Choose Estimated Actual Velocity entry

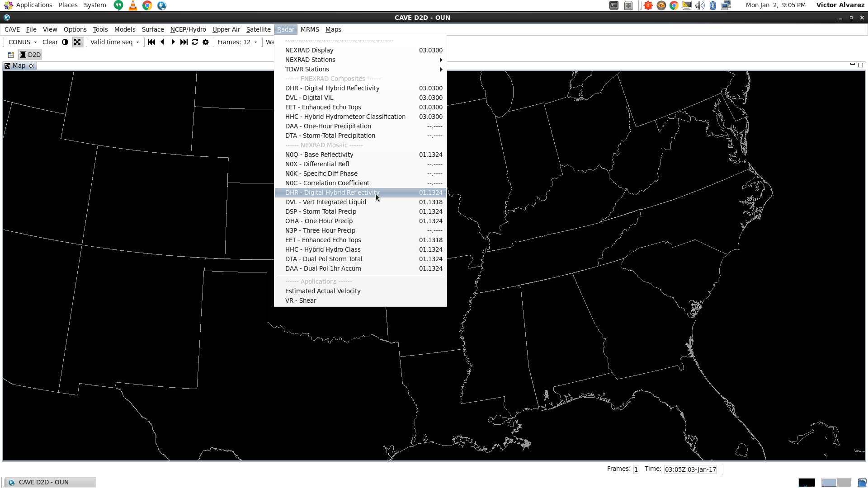(x=323, y=291)
